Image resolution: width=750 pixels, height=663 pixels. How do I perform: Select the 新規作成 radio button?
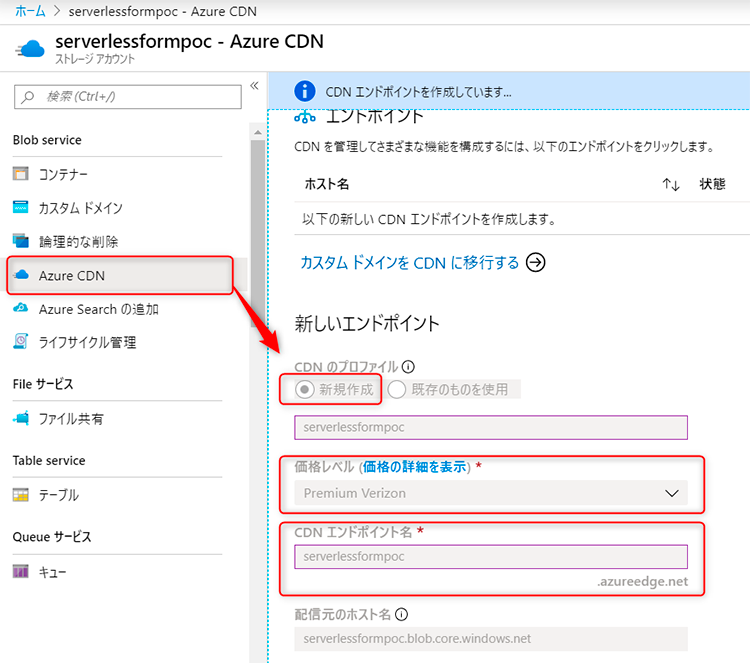(x=304, y=390)
